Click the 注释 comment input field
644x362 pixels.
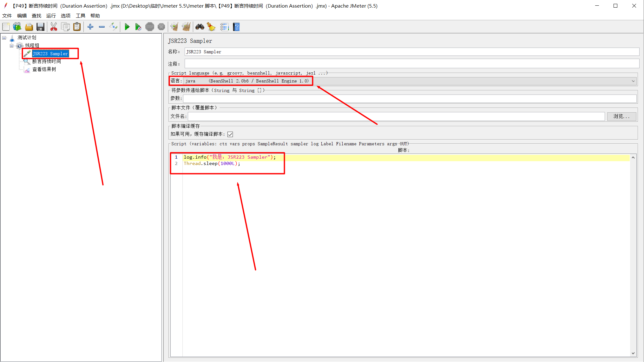pos(412,63)
